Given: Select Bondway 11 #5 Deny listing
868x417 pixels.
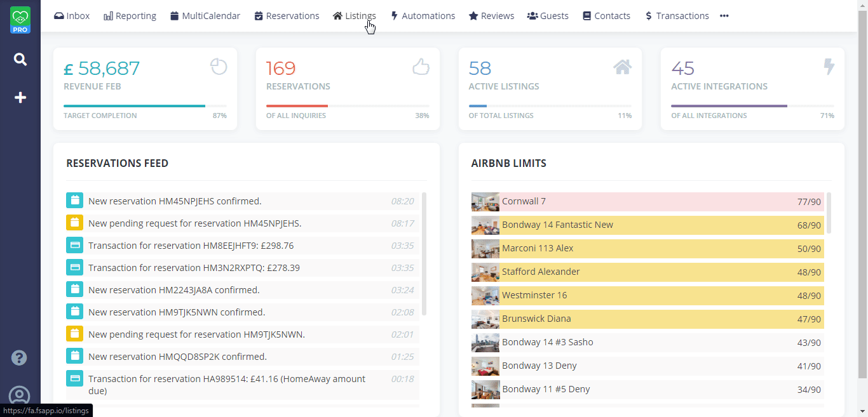Looking at the screenshot, I should coord(546,389).
